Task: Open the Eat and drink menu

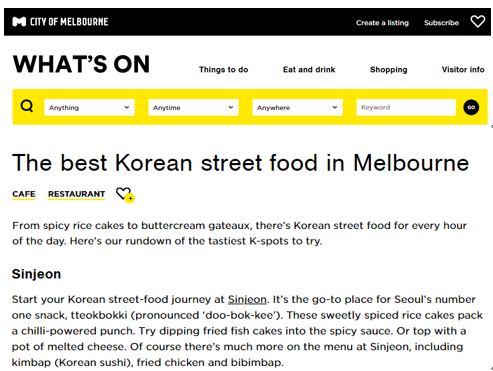Action: tap(309, 70)
